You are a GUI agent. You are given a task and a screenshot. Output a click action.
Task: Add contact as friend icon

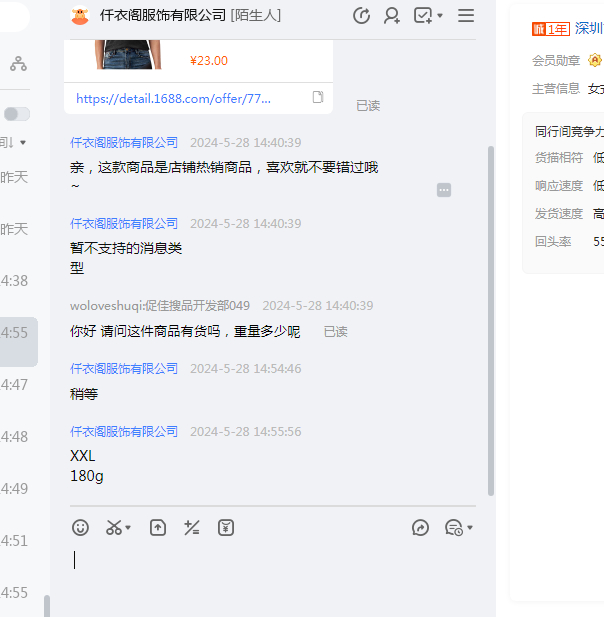[392, 16]
